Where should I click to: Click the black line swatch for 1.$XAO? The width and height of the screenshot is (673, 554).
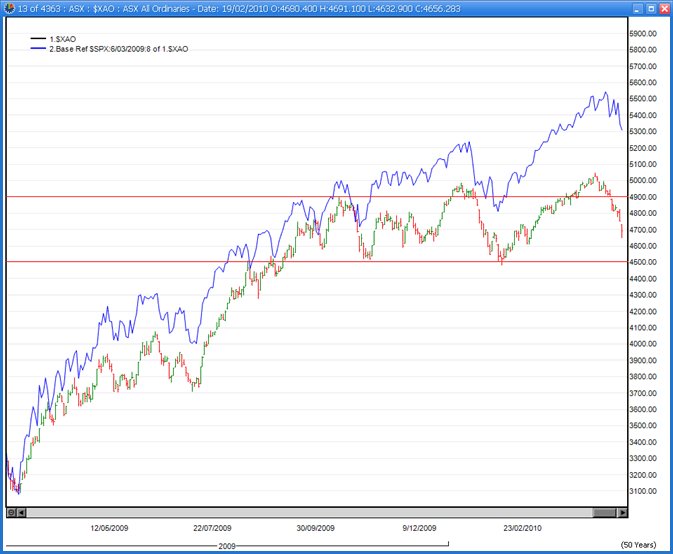(x=38, y=39)
